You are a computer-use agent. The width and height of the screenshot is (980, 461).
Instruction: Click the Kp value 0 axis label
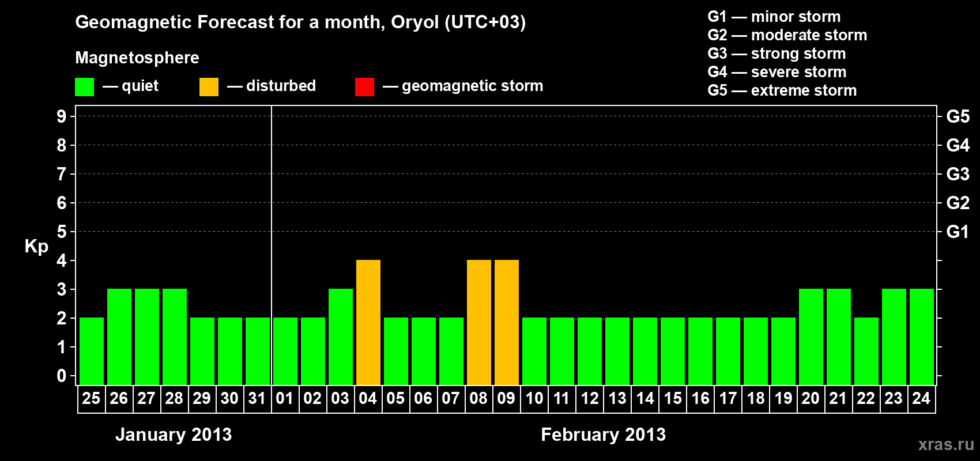click(x=62, y=376)
